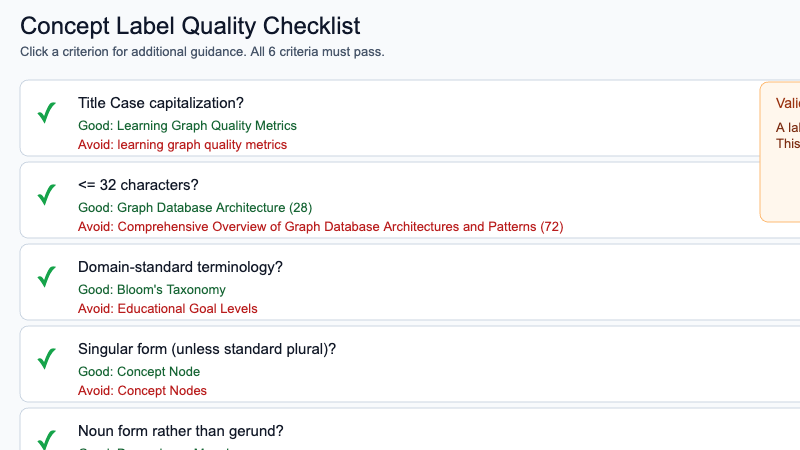Click the checkmark next to Domain-standard terminology
The image size is (800, 450).
46,277
